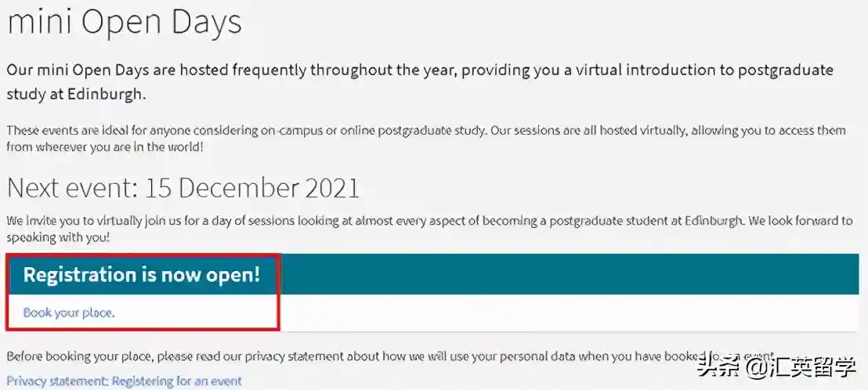Click the "mini Open Days" page title

(125, 23)
